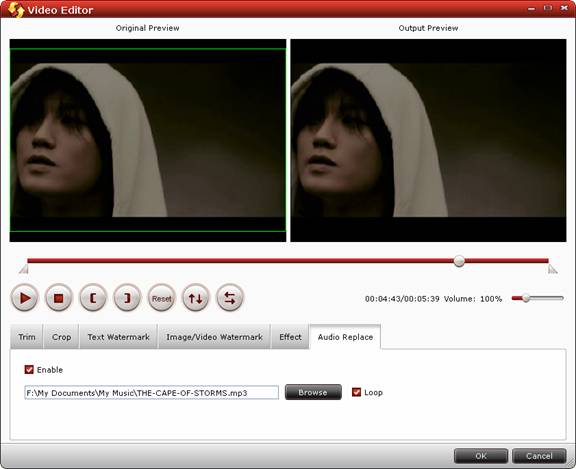Select the Image/Video Watermark tab
This screenshot has width=576, height=469.
(x=214, y=336)
